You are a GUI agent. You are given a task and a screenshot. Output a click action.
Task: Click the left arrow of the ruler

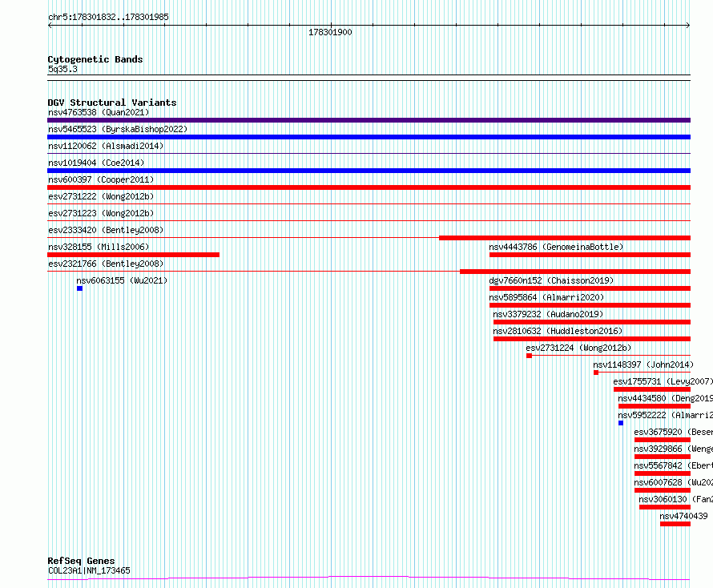click(50, 26)
